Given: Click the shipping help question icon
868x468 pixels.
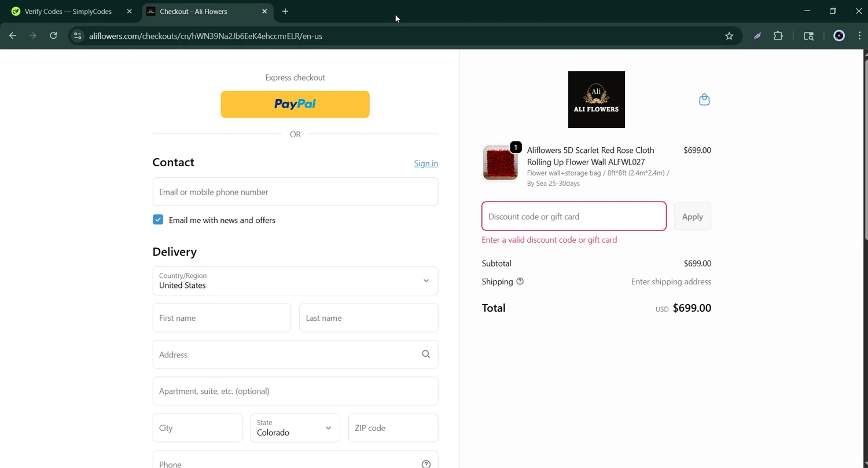Looking at the screenshot, I should click(520, 281).
